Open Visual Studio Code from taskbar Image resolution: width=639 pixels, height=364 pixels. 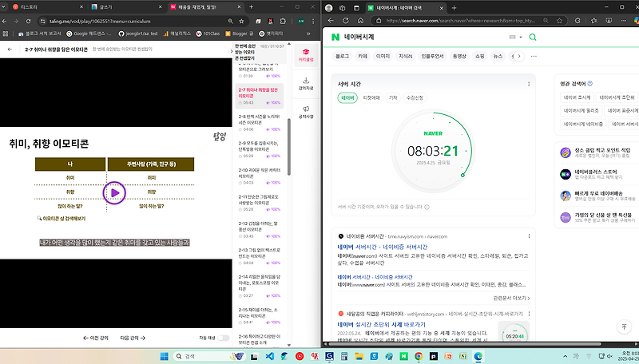269,356
